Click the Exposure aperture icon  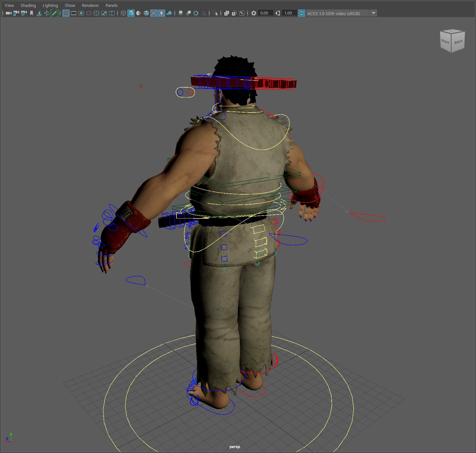254,13
